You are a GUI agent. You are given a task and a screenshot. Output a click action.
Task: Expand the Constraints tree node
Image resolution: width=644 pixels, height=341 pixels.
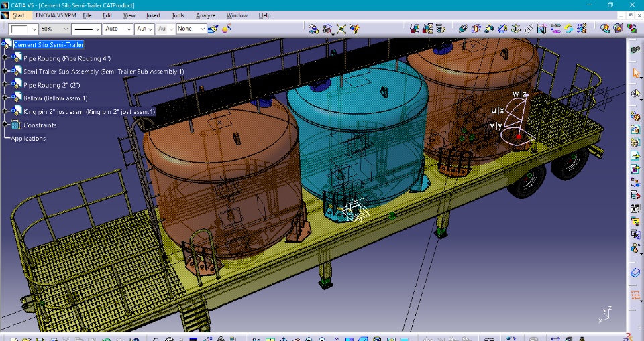click(x=5, y=125)
